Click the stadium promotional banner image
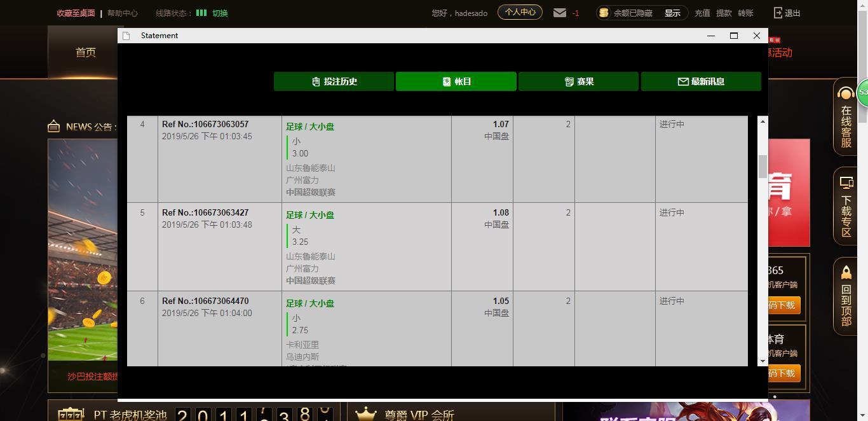Image resolution: width=868 pixels, height=421 pixels. click(x=83, y=250)
